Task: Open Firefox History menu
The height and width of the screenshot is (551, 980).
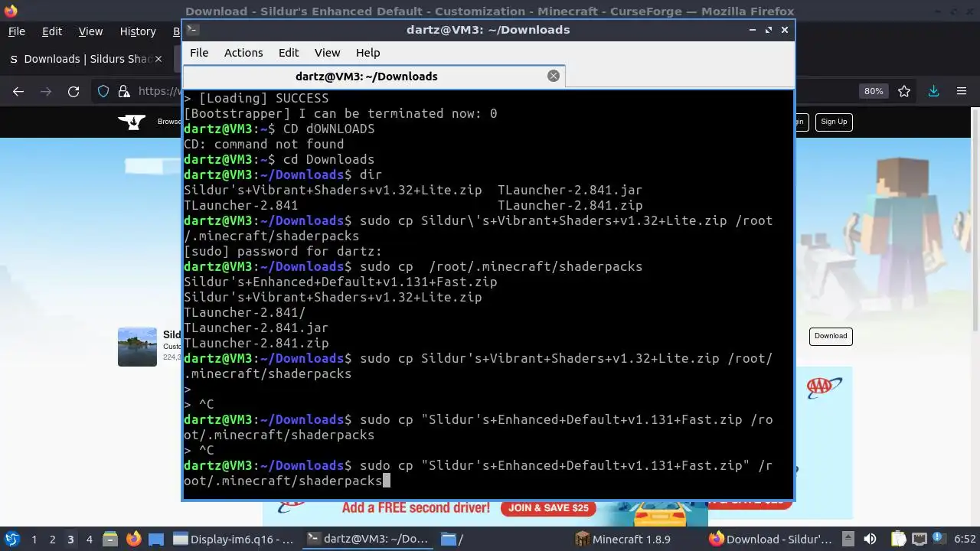Action: click(138, 31)
